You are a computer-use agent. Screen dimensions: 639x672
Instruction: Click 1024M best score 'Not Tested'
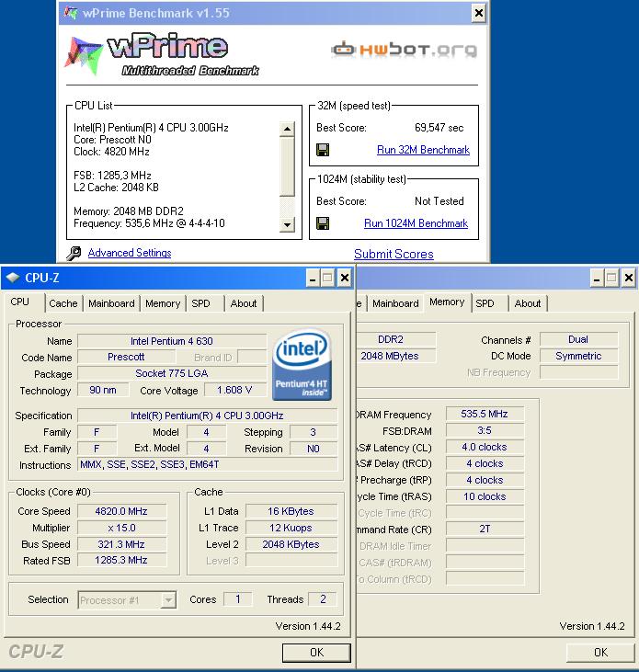click(439, 201)
